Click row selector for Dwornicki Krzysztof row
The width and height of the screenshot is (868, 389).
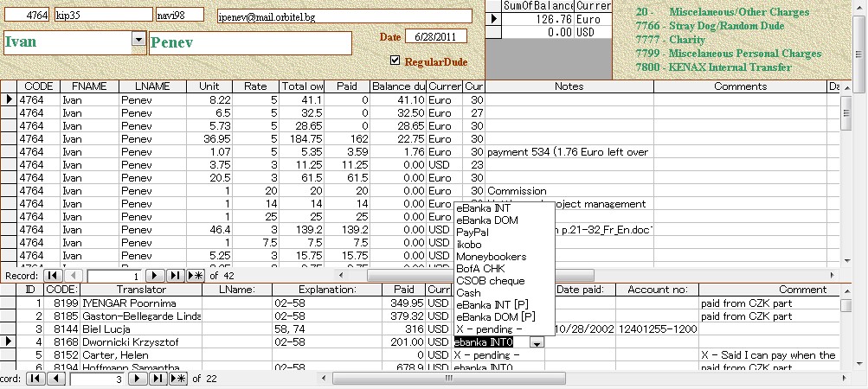pos(9,342)
